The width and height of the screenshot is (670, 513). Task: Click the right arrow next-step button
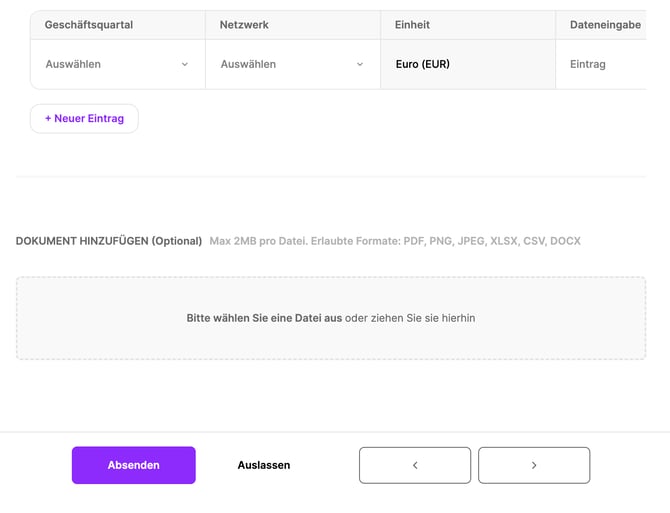point(534,465)
